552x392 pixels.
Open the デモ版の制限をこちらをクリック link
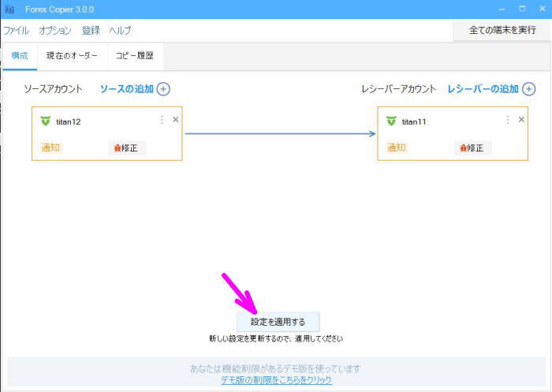[x=276, y=380]
